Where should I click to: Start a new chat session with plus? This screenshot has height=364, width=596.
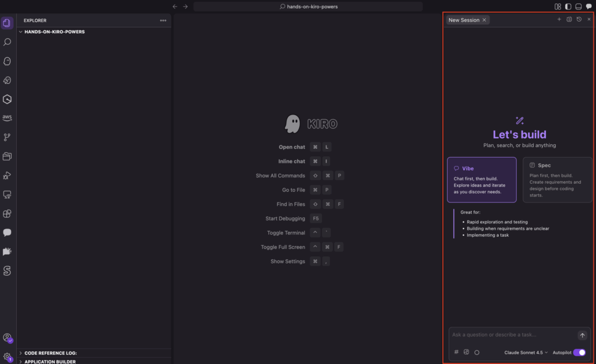pos(559,20)
